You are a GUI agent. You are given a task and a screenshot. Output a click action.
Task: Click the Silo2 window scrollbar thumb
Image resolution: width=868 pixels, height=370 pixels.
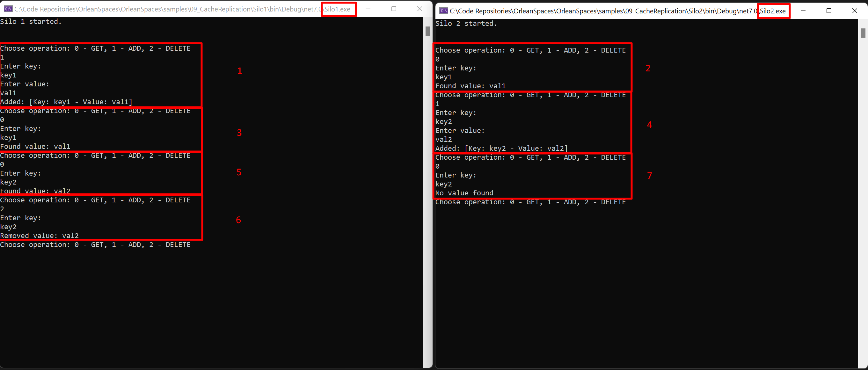pos(863,33)
